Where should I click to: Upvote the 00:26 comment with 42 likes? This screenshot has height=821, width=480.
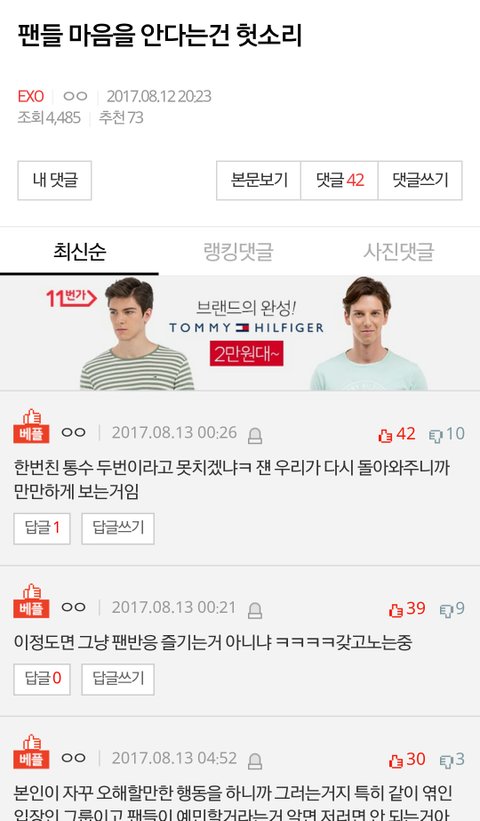point(397,434)
